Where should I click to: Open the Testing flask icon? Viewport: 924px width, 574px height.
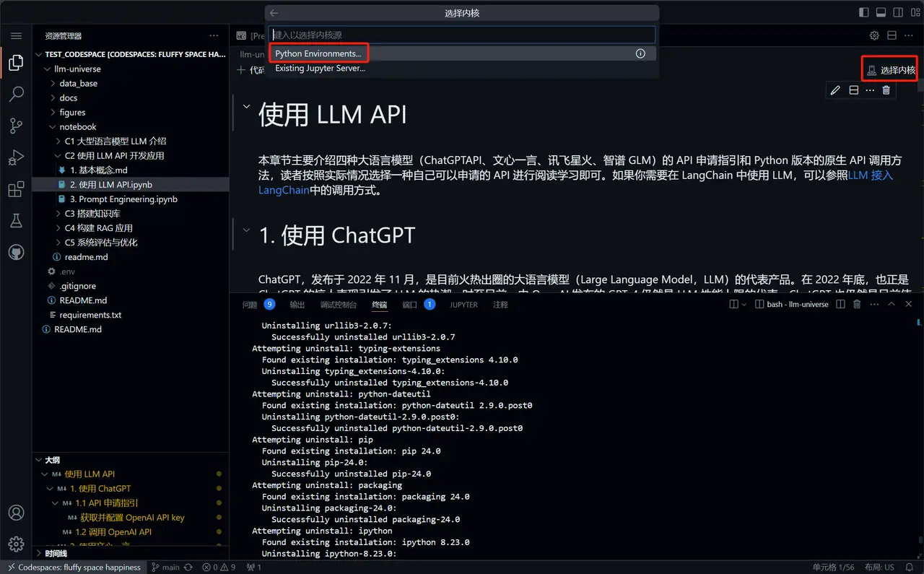[x=16, y=221]
